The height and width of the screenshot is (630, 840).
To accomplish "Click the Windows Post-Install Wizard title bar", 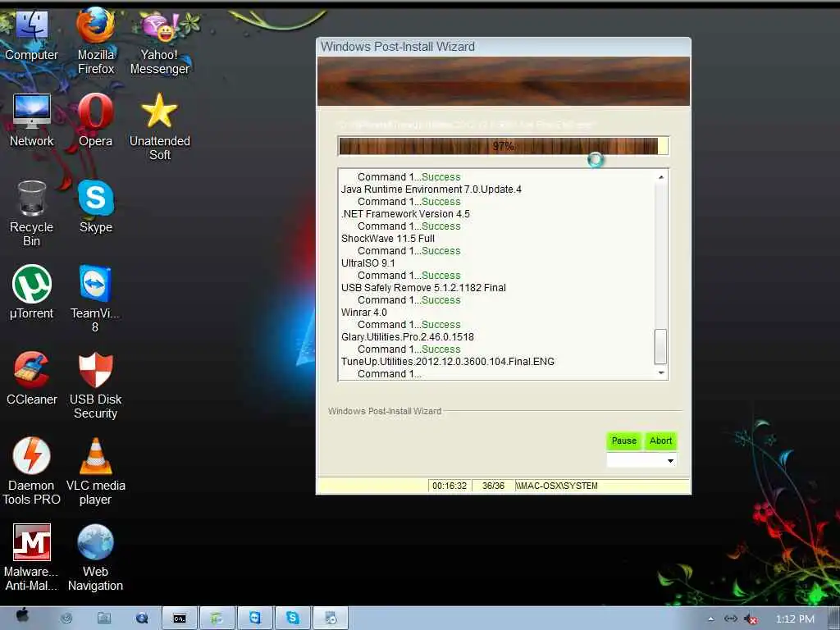I will 503,47.
